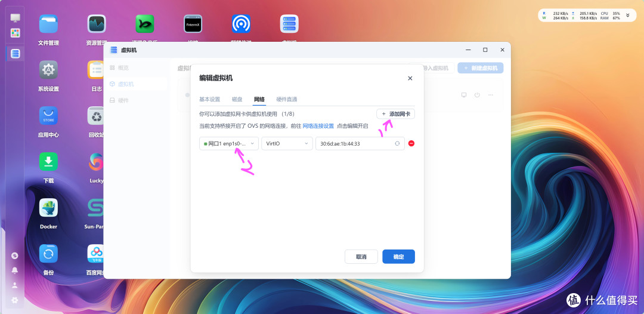Viewport: 644px width, 314px height.
Task: Open the settings gear in dock
Action: (x=15, y=300)
